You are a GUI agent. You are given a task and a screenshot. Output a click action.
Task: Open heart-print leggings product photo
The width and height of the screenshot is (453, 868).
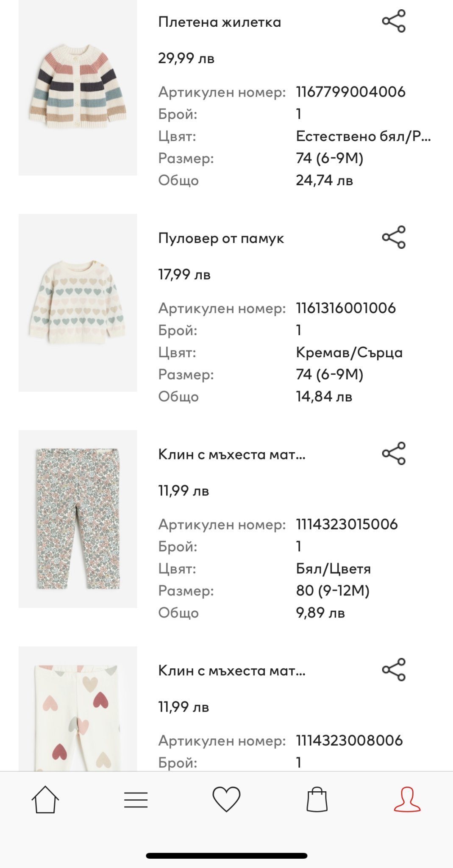coord(78,712)
